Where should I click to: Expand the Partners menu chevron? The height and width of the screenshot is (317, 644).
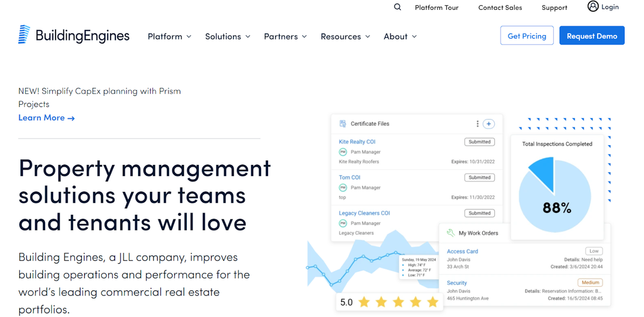click(304, 36)
